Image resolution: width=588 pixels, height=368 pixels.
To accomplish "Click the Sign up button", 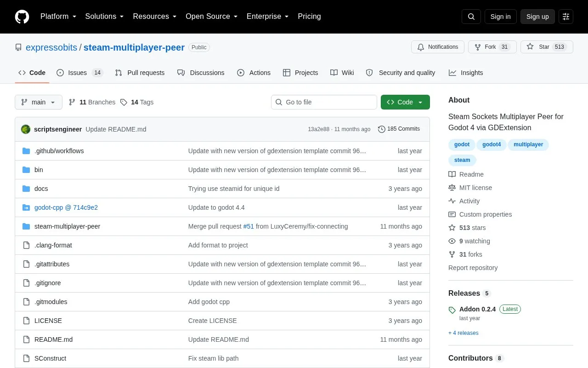I will point(537,17).
